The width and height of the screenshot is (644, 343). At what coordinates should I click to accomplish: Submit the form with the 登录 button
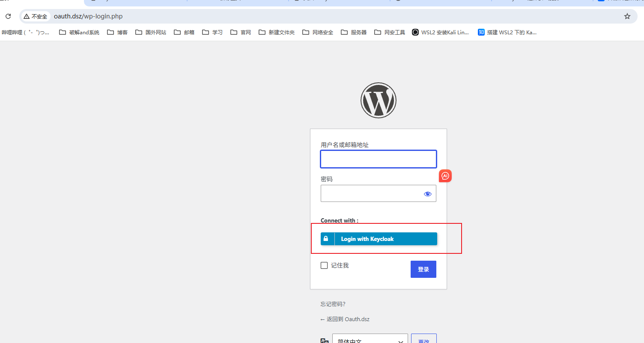tap(423, 269)
